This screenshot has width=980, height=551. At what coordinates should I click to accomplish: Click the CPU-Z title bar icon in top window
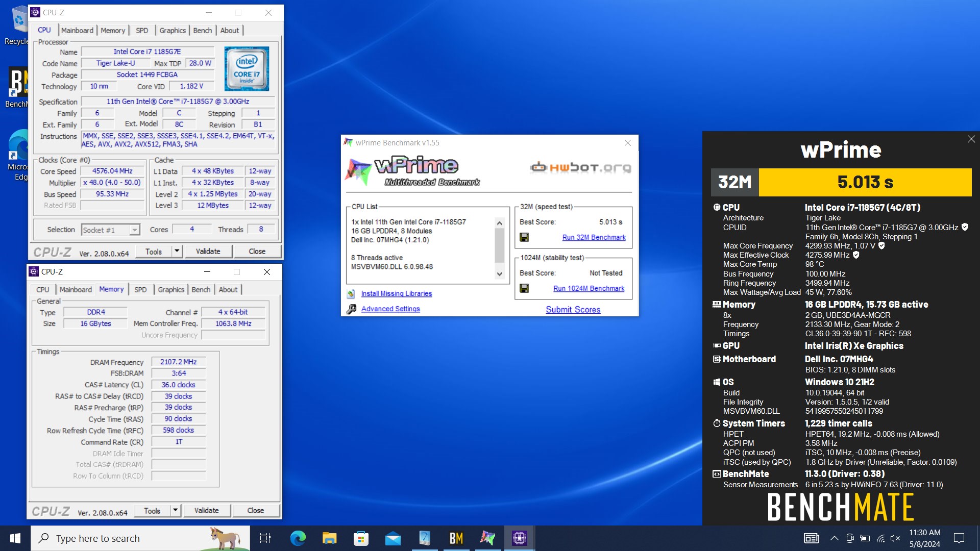(x=35, y=12)
